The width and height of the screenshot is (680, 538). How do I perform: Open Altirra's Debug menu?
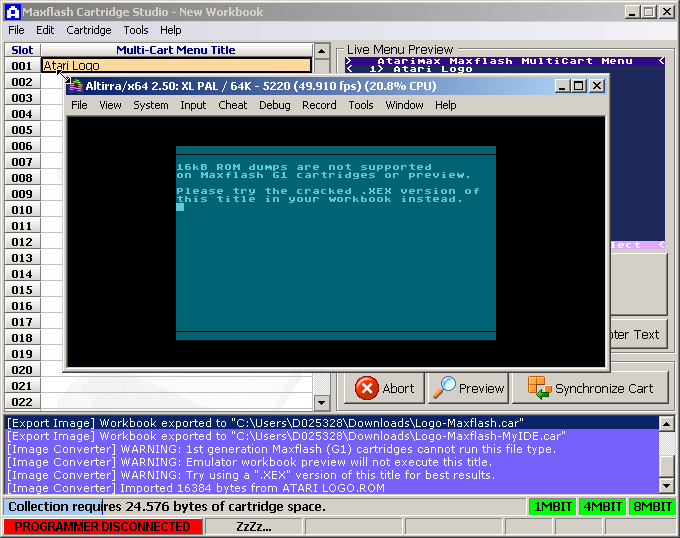tap(275, 105)
